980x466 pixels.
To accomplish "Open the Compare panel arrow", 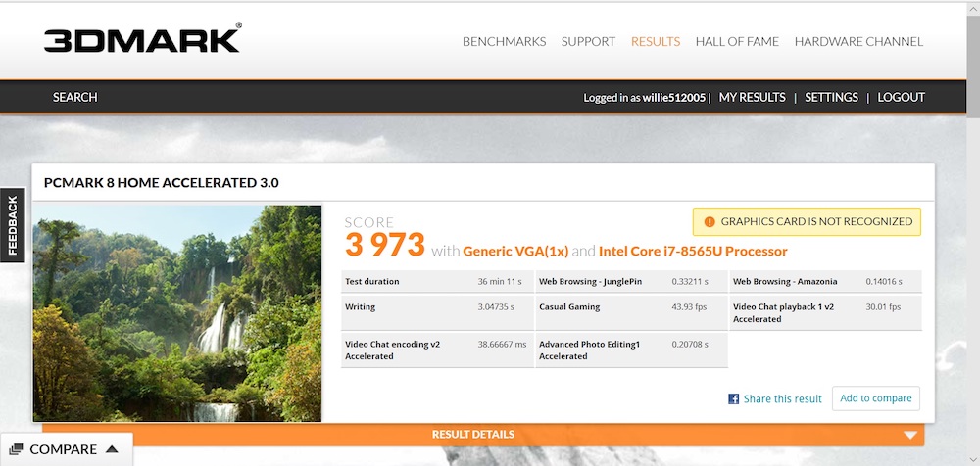I will tap(112, 450).
